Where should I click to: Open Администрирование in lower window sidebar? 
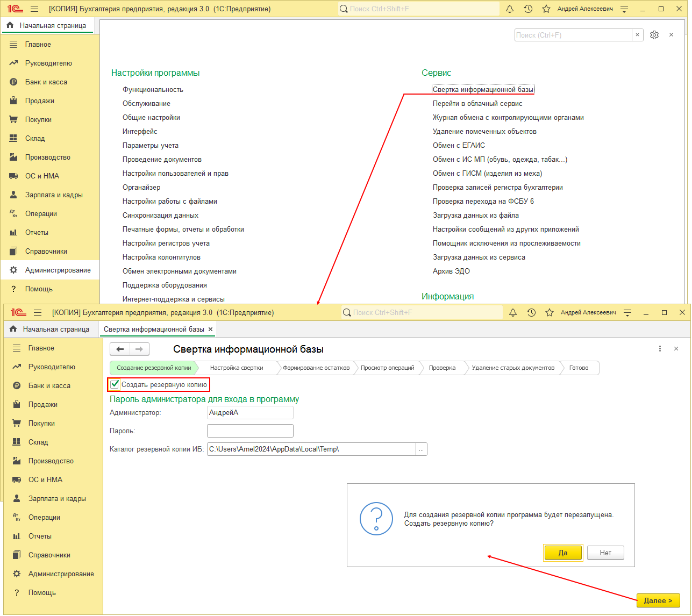point(53,574)
